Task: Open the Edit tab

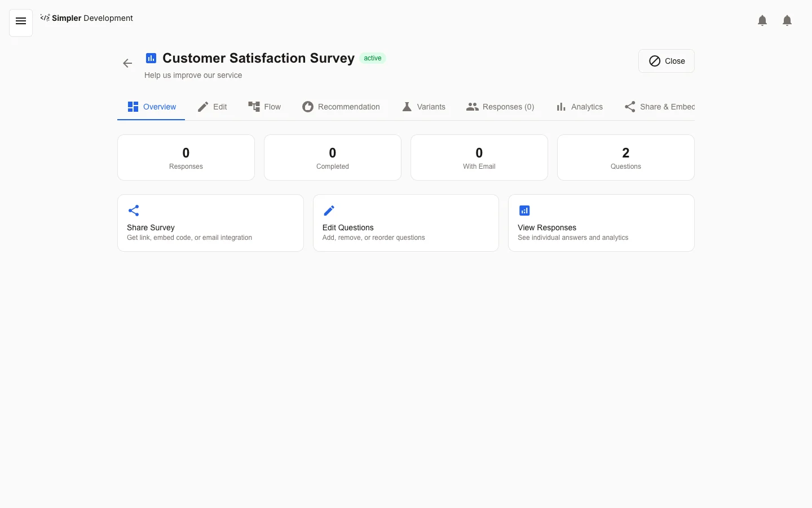Action: (x=212, y=107)
